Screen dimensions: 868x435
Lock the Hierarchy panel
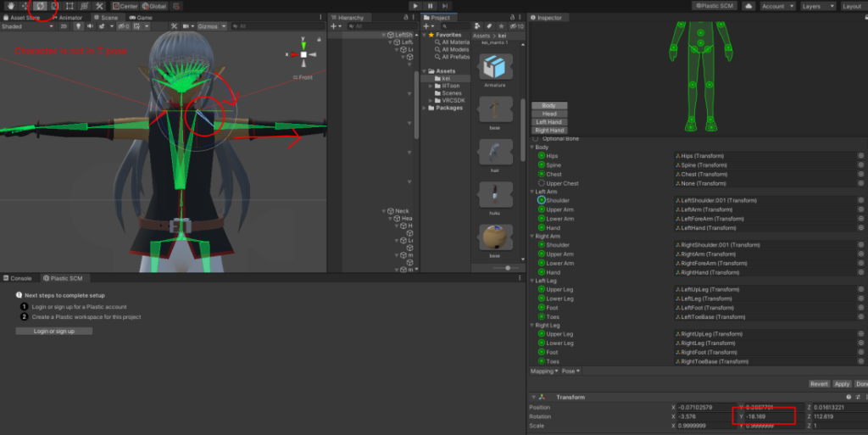pos(406,18)
